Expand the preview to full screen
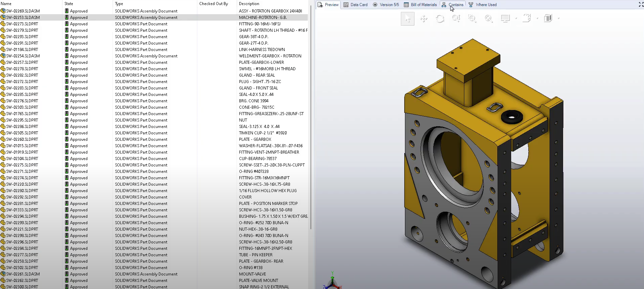The height and width of the screenshot is (289, 644). (641, 4)
